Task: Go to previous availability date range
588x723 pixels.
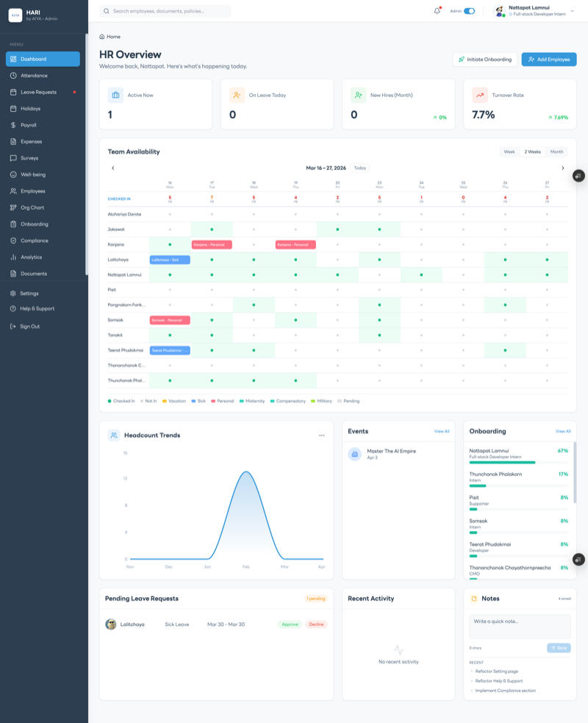Action: pos(113,168)
